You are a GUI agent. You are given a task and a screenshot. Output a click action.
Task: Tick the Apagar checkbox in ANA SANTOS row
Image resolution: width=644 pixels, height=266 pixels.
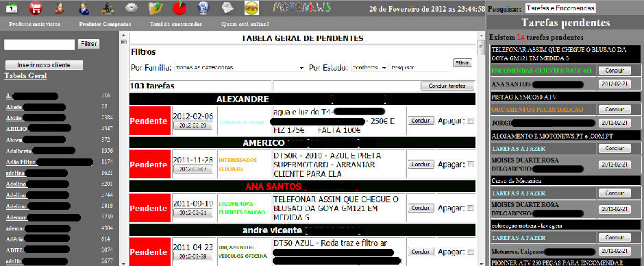(470, 208)
